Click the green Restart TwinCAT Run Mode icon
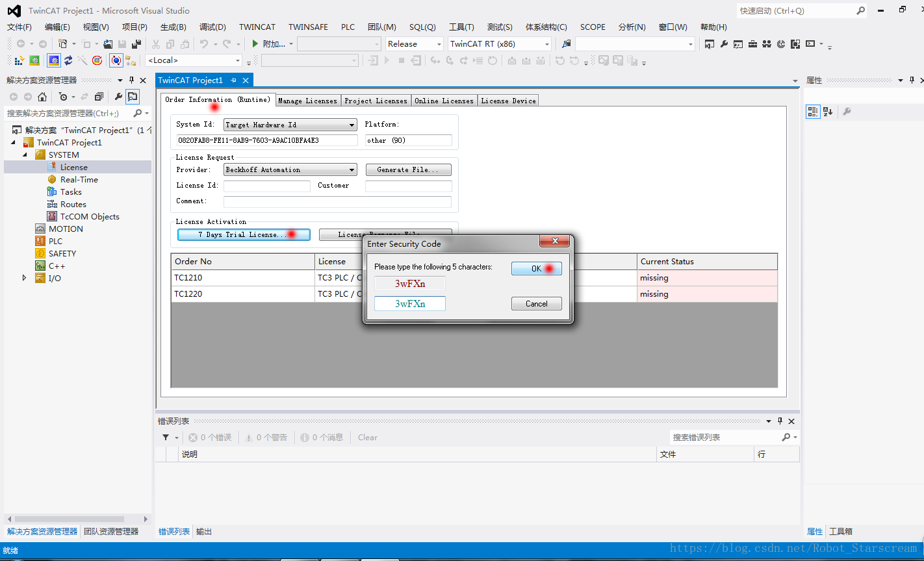 (34, 60)
